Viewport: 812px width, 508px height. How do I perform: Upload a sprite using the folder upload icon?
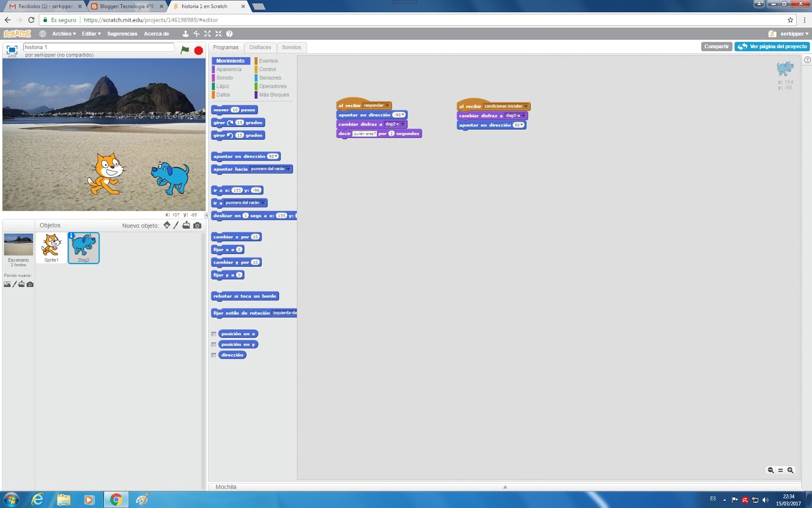186,225
